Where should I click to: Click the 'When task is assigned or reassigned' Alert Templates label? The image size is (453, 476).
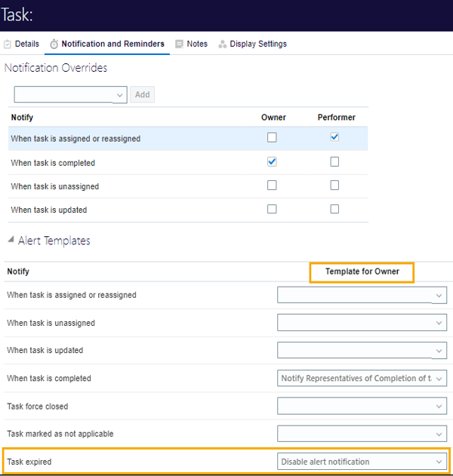72,295
